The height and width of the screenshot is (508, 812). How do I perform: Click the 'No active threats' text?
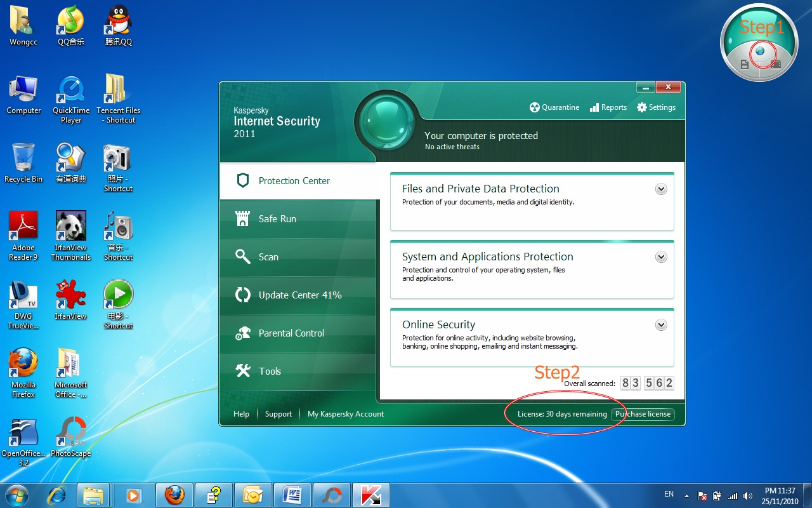point(452,147)
